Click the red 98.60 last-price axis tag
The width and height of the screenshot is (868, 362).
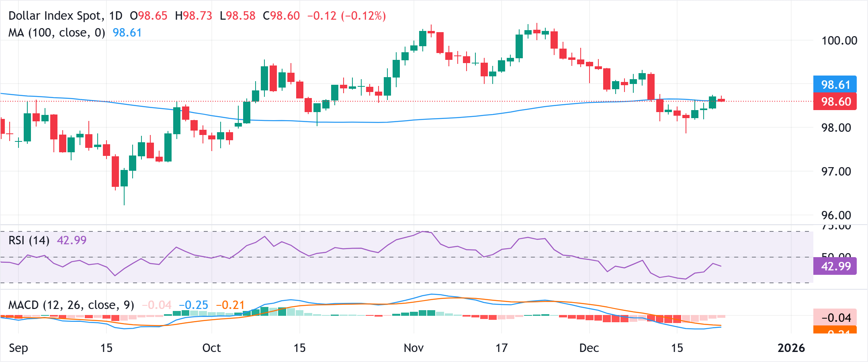click(835, 101)
